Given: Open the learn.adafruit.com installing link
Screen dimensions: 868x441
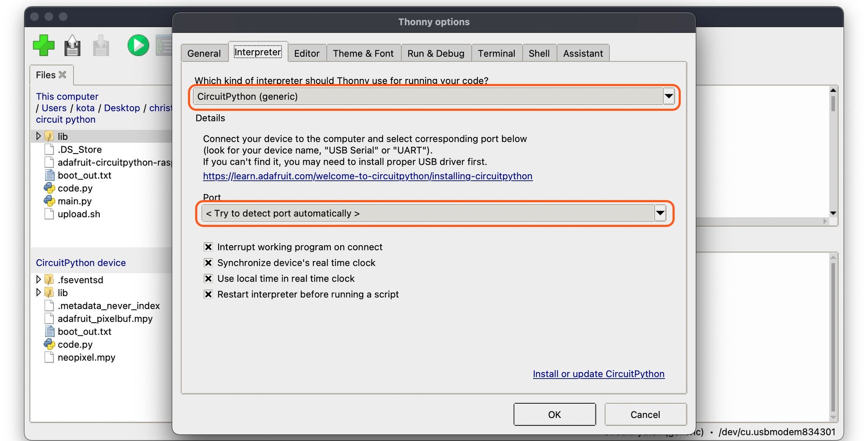Looking at the screenshot, I should tap(368, 176).
